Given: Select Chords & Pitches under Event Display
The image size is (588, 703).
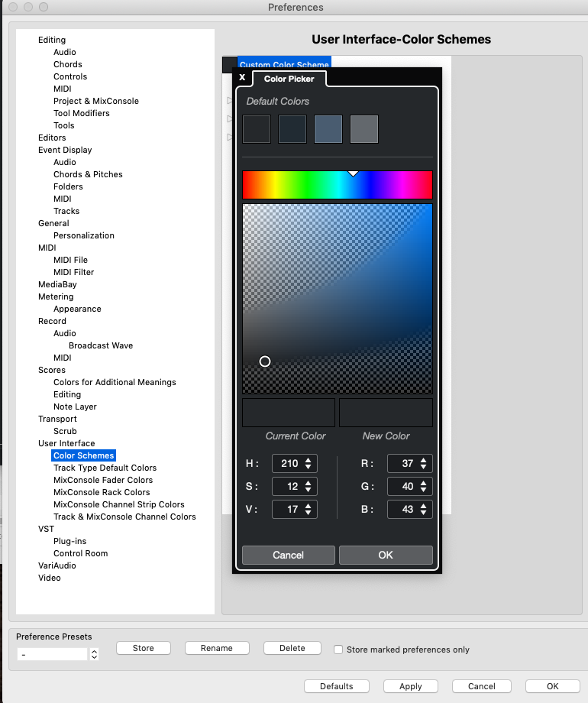Looking at the screenshot, I should pyautogui.click(x=88, y=174).
